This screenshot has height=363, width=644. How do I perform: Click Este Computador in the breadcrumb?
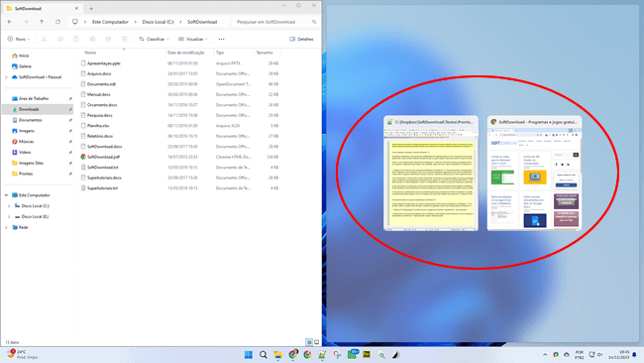(x=110, y=22)
